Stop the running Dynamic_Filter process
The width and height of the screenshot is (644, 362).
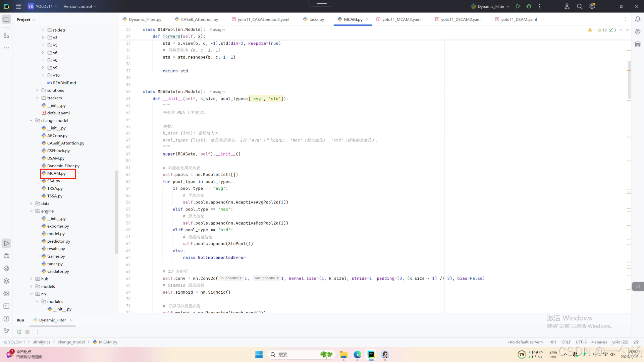(28, 332)
